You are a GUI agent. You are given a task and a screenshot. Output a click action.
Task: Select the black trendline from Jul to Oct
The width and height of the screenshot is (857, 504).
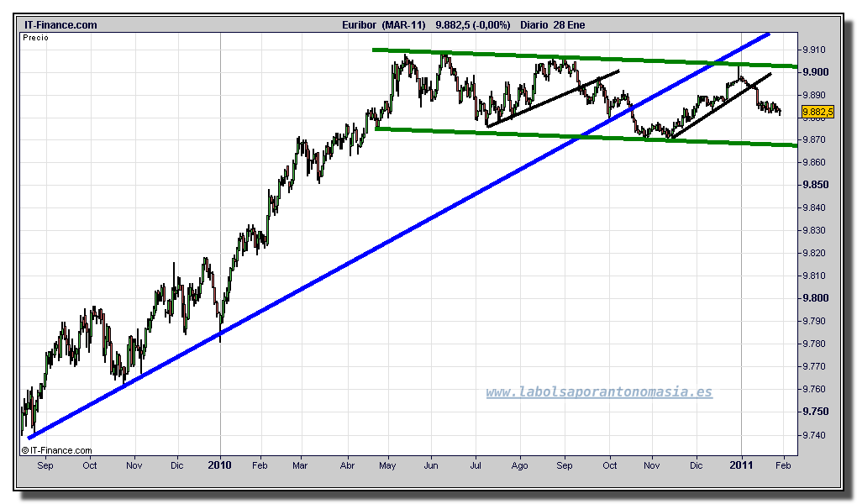[x=552, y=99]
